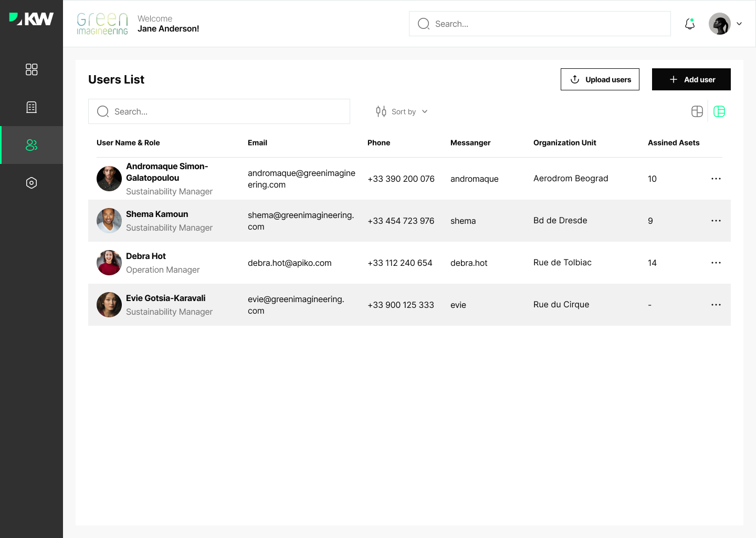Screen dimensions: 756x538
Task: Click messenger handle andromaque
Action: (475, 179)
